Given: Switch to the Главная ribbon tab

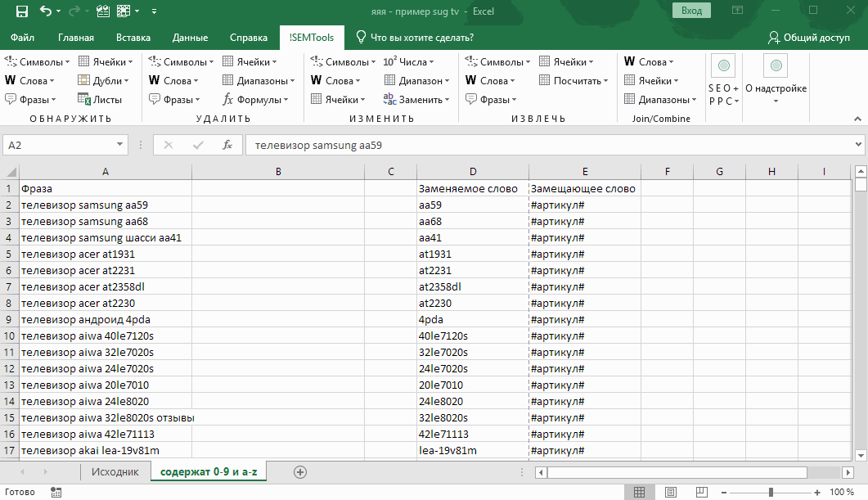Looking at the screenshot, I should 76,38.
